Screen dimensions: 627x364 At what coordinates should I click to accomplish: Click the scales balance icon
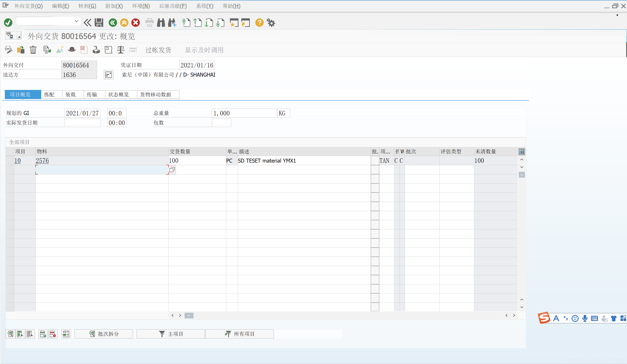(x=121, y=50)
